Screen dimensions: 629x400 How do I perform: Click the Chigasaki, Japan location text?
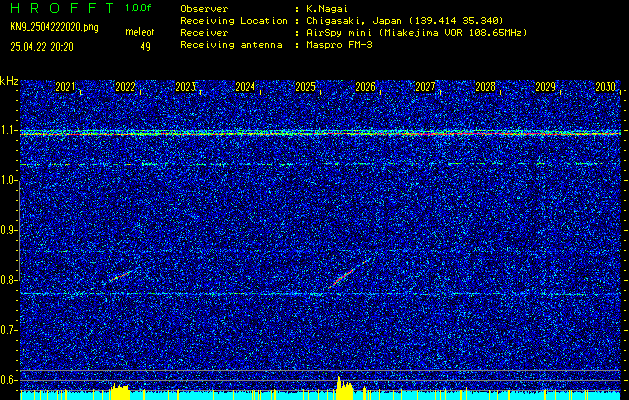pos(405,20)
